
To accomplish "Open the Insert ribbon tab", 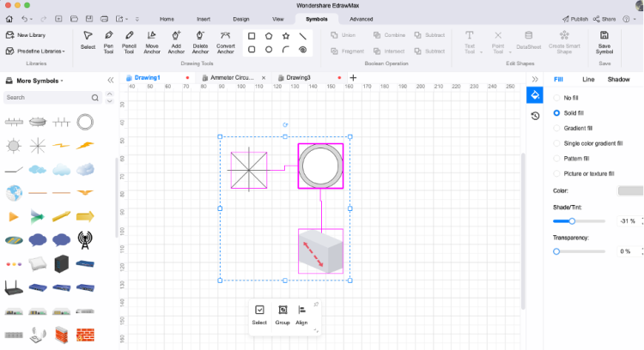I will pyautogui.click(x=204, y=19).
